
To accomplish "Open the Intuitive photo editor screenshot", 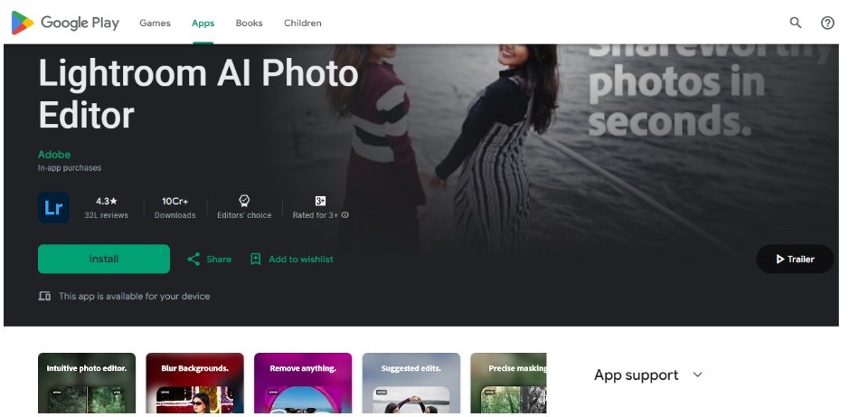I will click(87, 384).
